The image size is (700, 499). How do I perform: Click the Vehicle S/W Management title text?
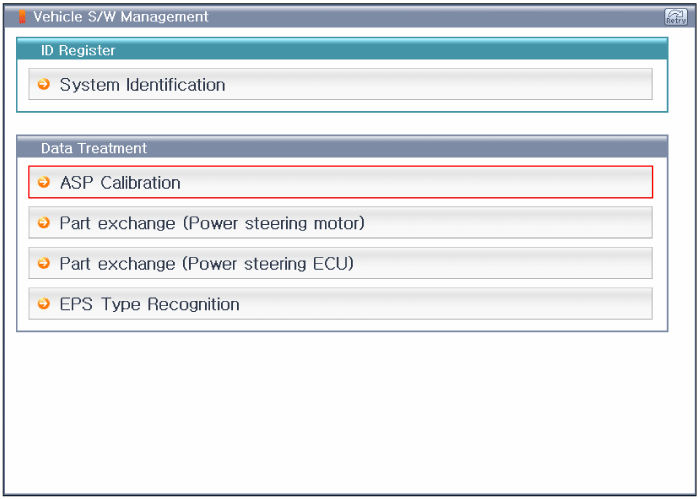pos(121,17)
